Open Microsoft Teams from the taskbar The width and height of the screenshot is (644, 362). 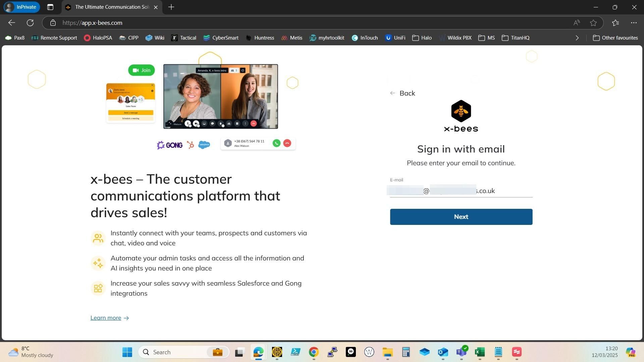[x=461, y=352]
